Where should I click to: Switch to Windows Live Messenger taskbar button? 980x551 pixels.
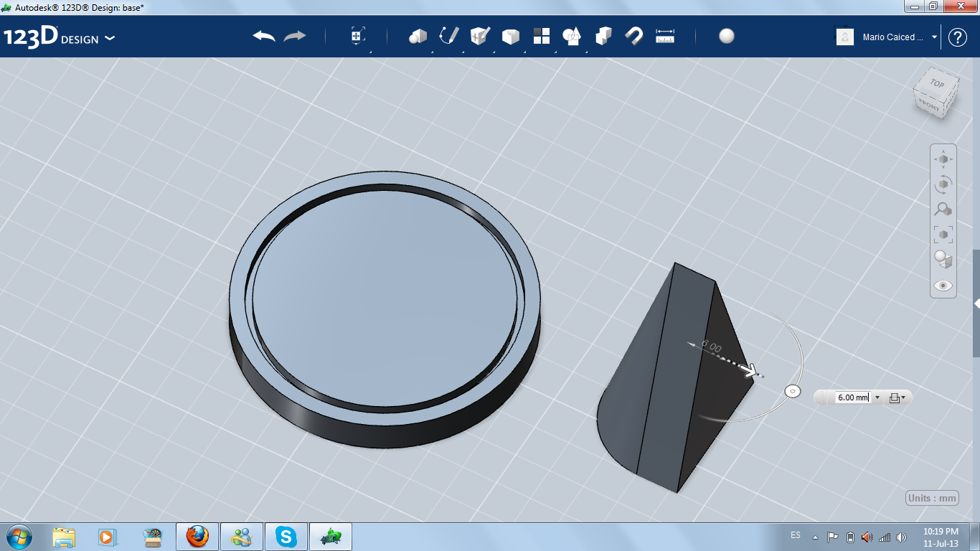[x=242, y=537]
